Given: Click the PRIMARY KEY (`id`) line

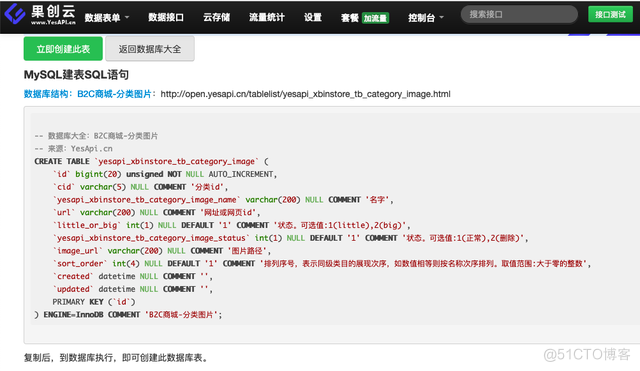Looking at the screenshot, I should (x=94, y=302).
